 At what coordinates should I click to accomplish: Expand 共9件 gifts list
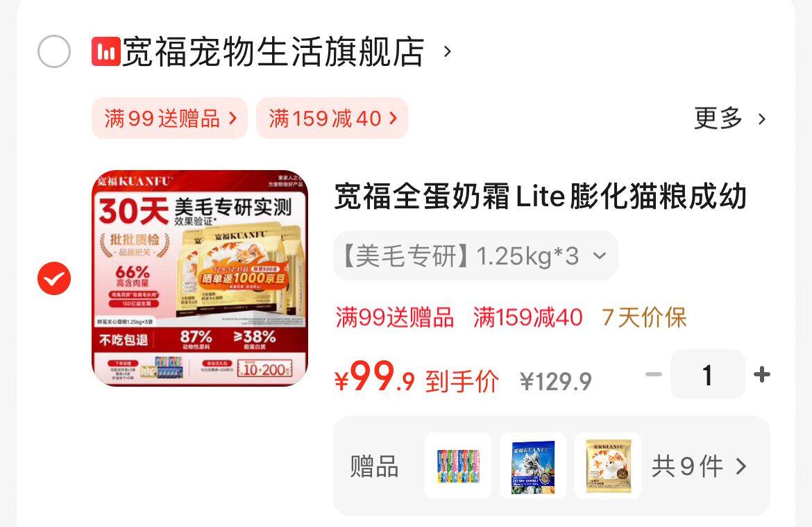coord(699,466)
